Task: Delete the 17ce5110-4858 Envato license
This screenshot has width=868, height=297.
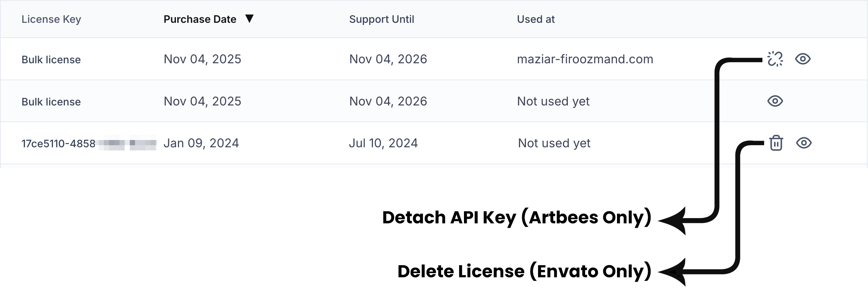Action: [x=776, y=143]
